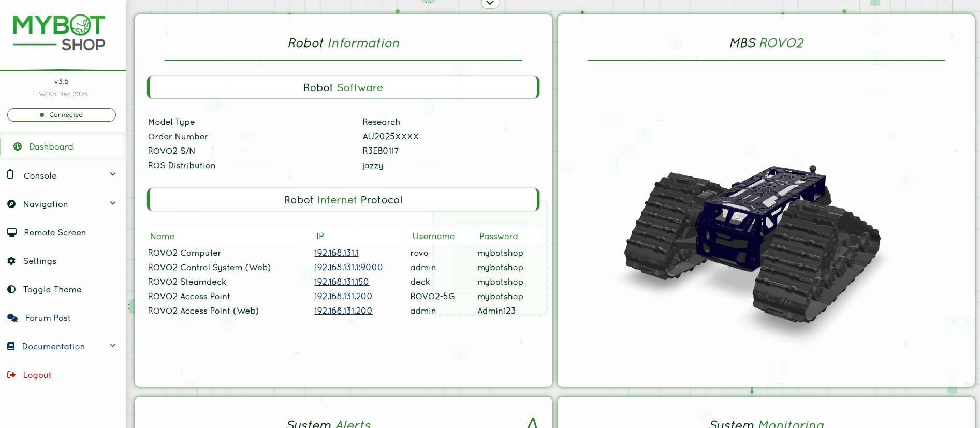Click the Forum Post chat bubbles icon

coord(12,318)
